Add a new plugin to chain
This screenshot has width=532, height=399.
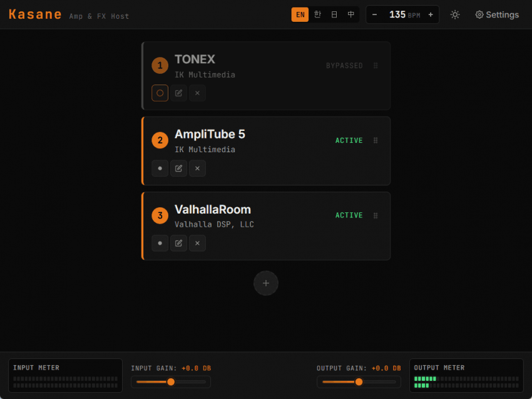tap(266, 283)
